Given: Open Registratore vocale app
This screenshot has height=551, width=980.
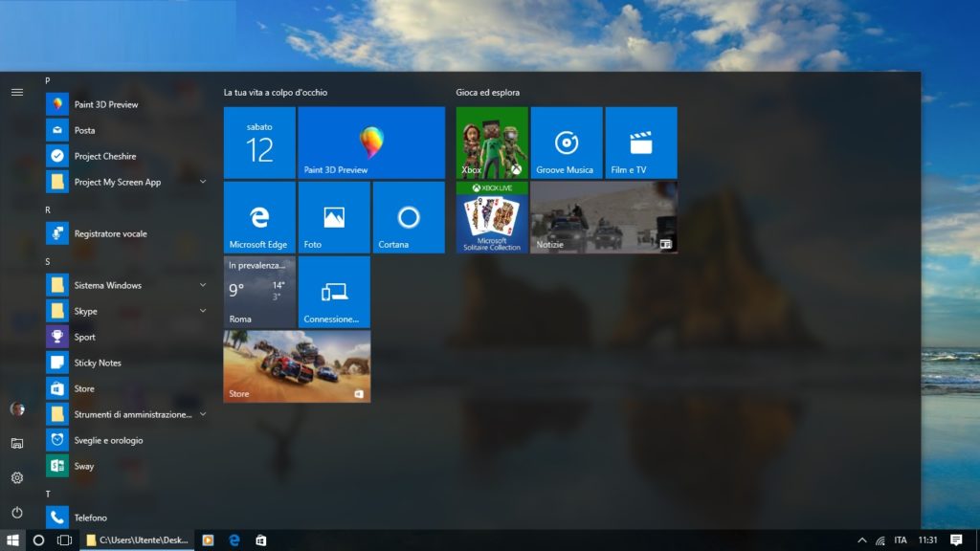Looking at the screenshot, I should point(125,233).
